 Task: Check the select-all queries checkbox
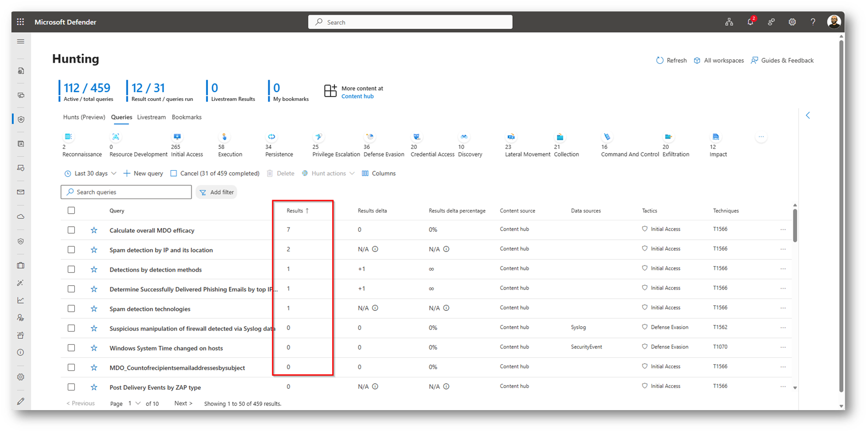click(x=71, y=211)
